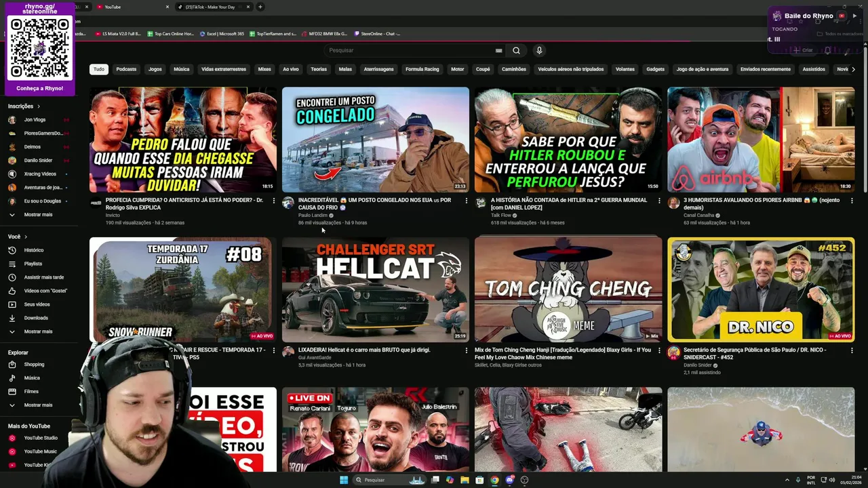
Task: Open StereOnline Chat bookmark
Action: point(376,33)
